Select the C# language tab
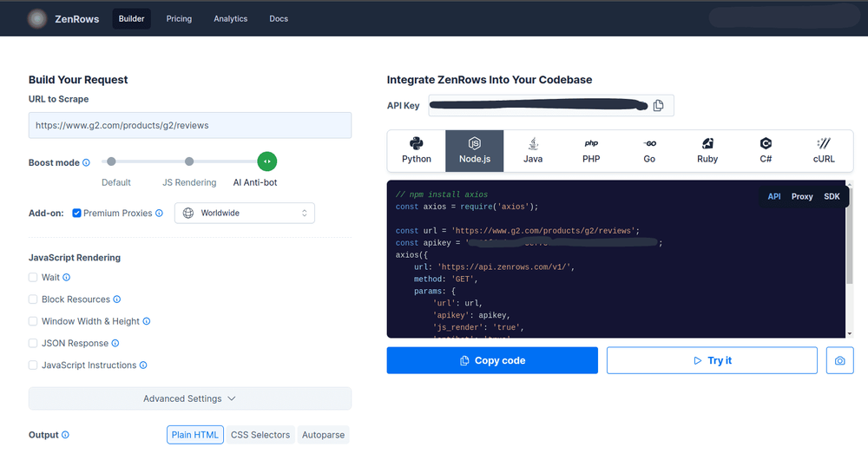 pyautogui.click(x=766, y=151)
